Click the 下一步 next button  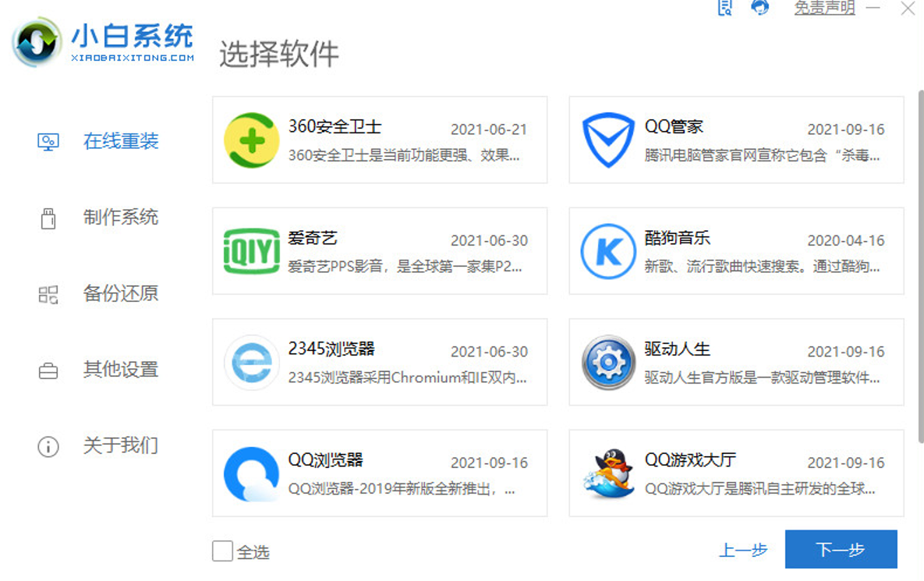pyautogui.click(x=841, y=549)
